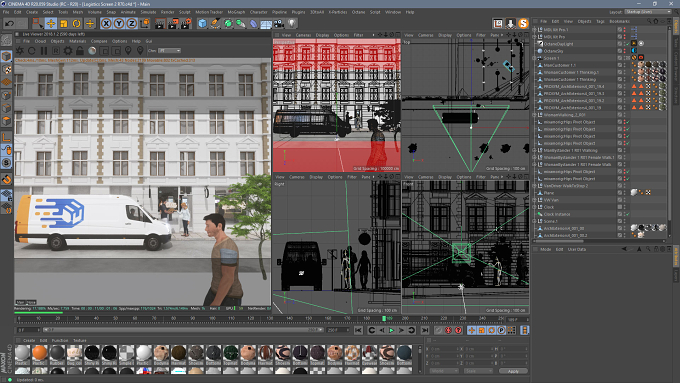Select model mode cube in left sidebar
Viewport: 680px width, 383px height.
(7, 56)
